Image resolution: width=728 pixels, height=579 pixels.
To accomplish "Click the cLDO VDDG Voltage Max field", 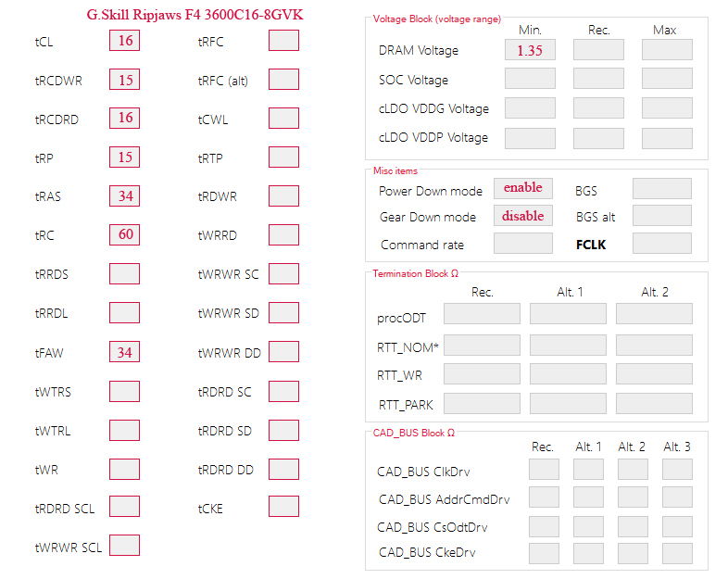I will click(667, 107).
